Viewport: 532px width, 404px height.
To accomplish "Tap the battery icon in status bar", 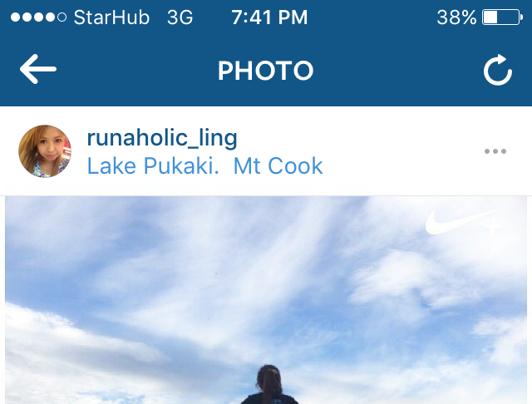I will [x=502, y=17].
